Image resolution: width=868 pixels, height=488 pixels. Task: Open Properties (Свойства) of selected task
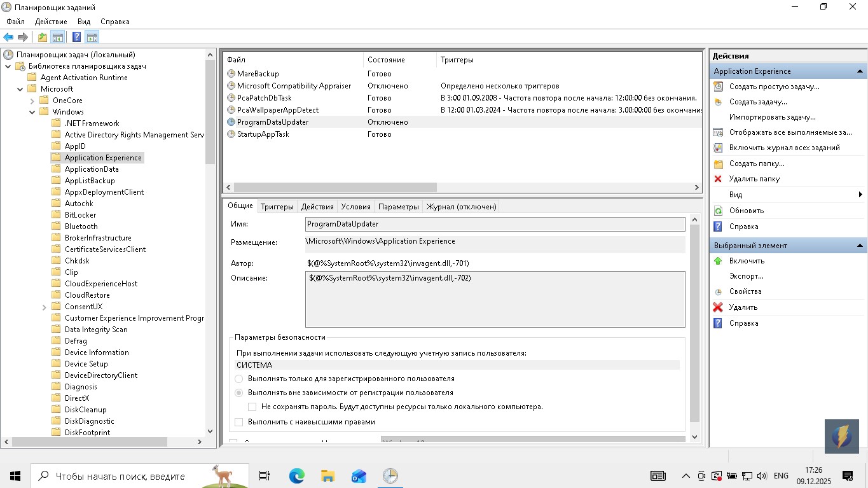click(x=745, y=291)
